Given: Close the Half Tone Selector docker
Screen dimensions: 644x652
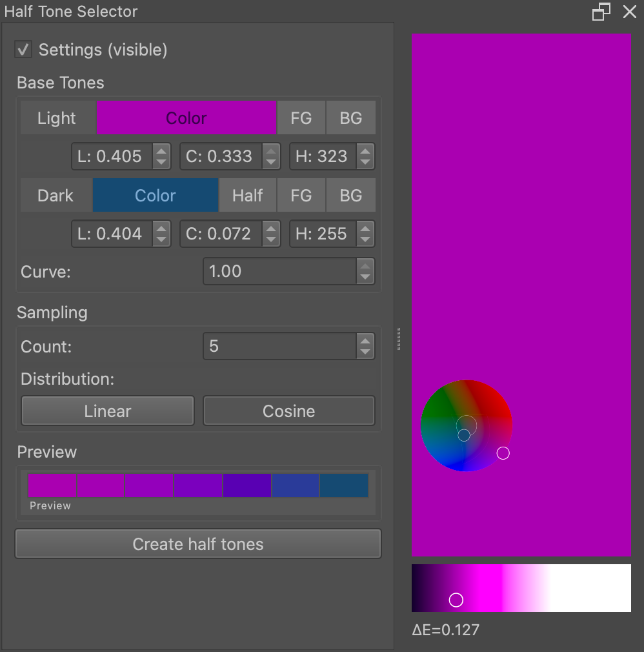Looking at the screenshot, I should click(630, 12).
